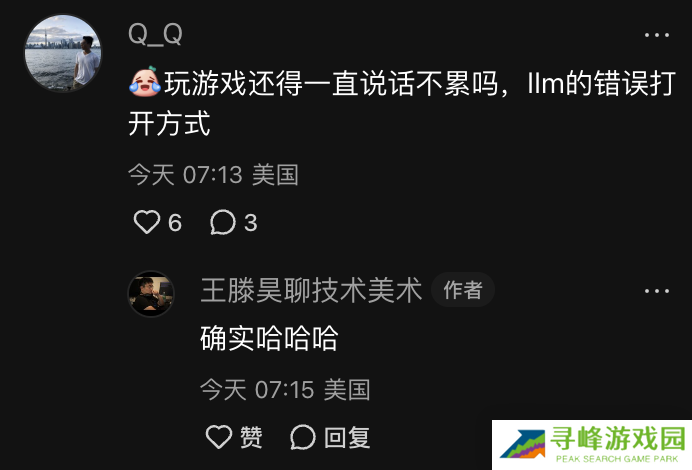Click the 今天 07:13 美国 timestamp
The width and height of the screenshot is (692, 470).
click(213, 175)
